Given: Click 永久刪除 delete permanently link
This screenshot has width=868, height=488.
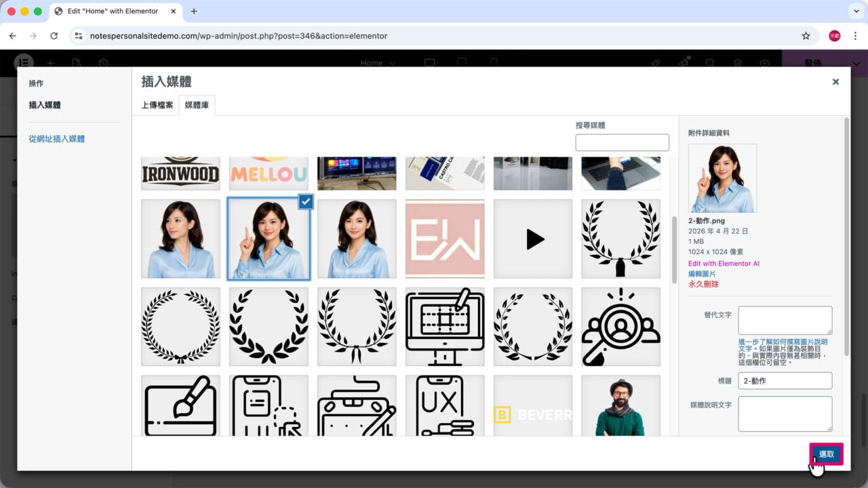Looking at the screenshot, I should point(703,284).
